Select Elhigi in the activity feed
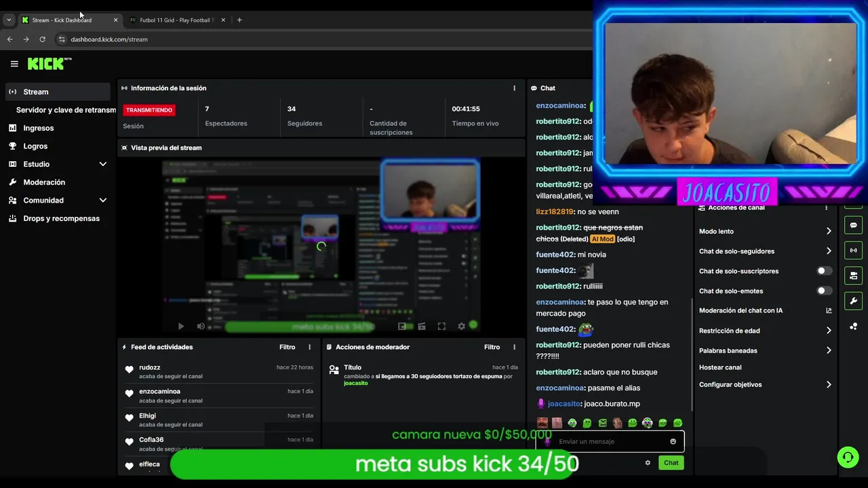This screenshot has height=488, width=868. [x=147, y=415]
